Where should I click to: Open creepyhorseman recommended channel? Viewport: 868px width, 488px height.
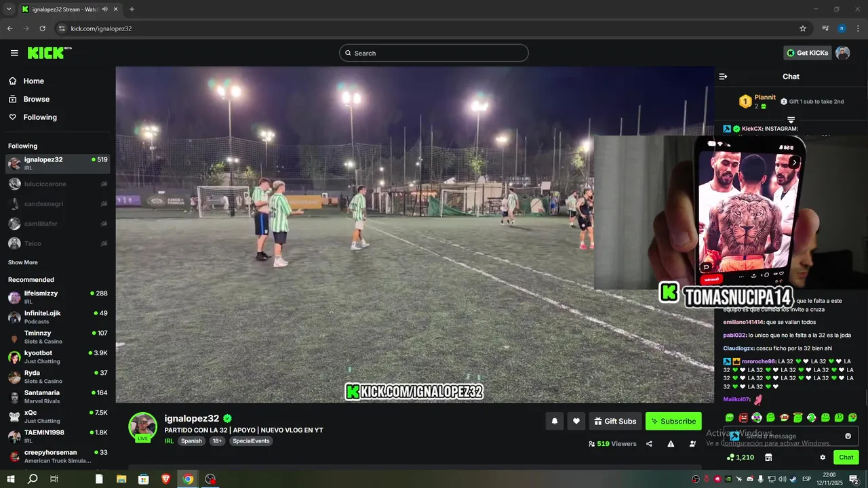[x=58, y=456]
